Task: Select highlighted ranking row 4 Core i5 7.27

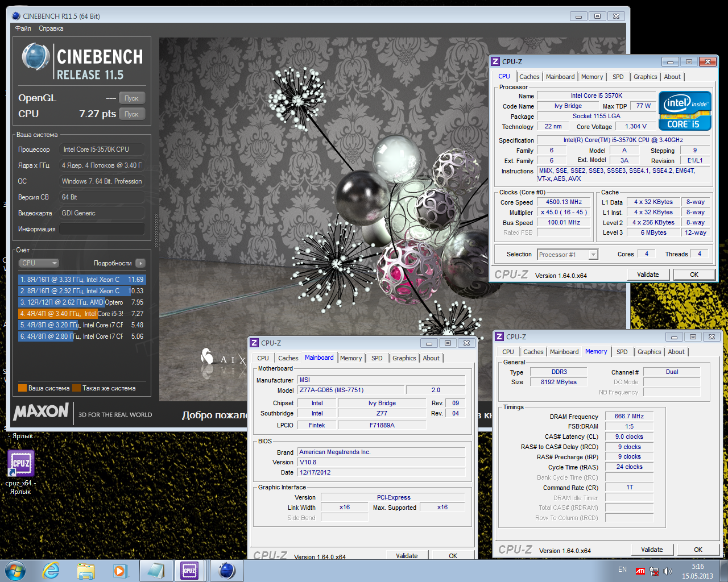Action: tap(82, 314)
